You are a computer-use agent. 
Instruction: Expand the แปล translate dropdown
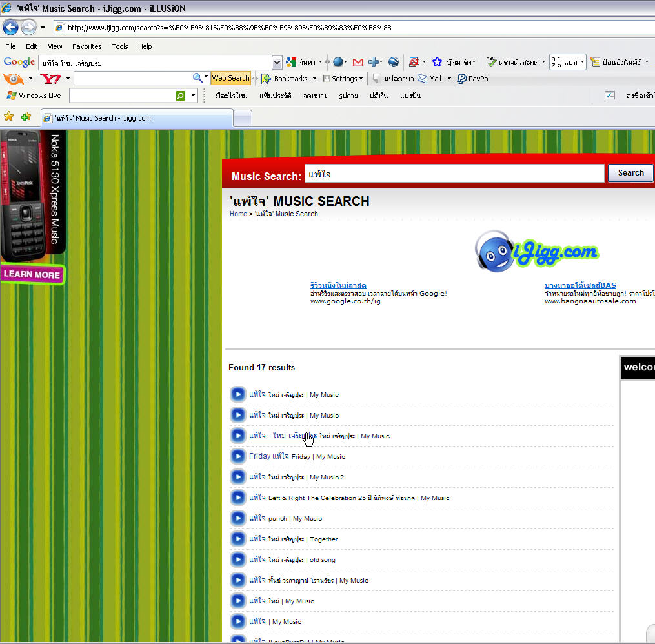[x=582, y=62]
